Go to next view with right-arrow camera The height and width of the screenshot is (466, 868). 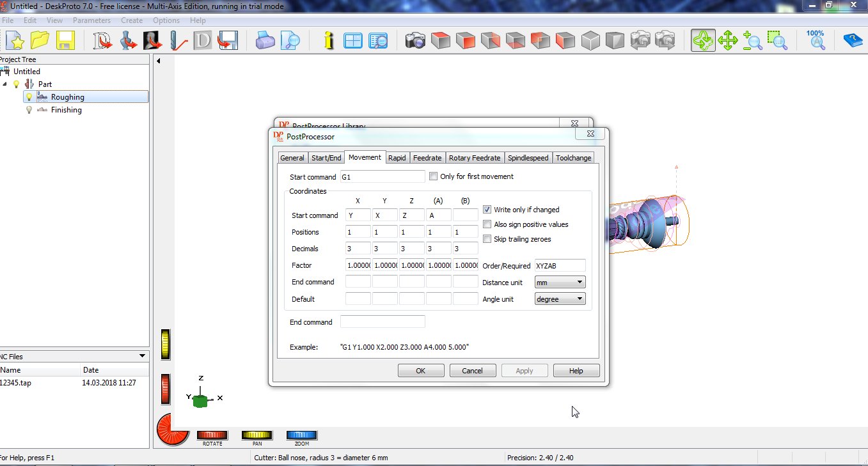[x=665, y=41]
